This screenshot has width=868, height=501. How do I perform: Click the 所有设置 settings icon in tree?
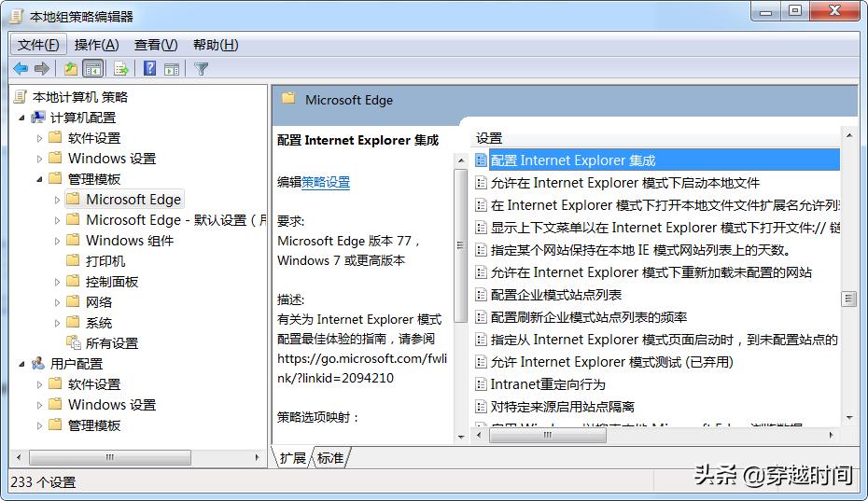(x=73, y=342)
